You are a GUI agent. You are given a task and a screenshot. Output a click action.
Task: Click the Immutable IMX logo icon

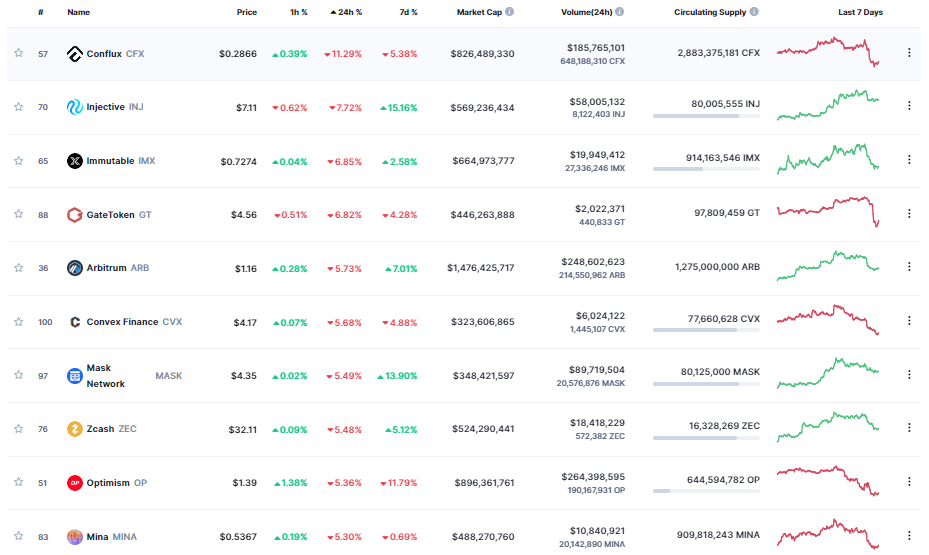74,161
